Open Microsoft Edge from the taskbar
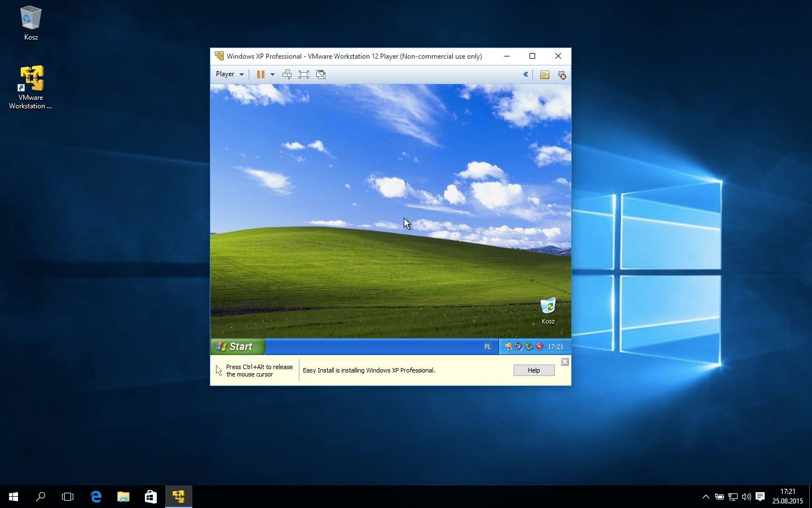Screen dimensions: 812x508 tap(96, 497)
